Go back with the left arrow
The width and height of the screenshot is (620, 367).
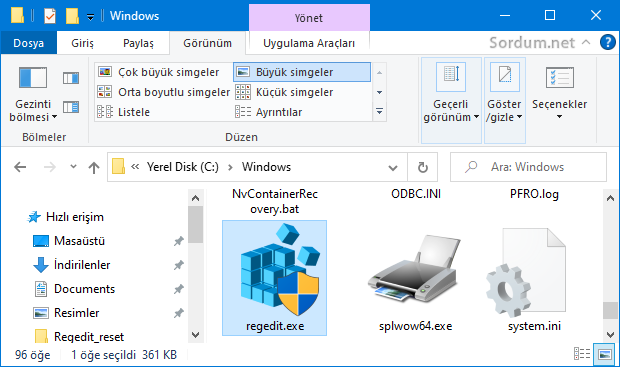click(x=20, y=167)
